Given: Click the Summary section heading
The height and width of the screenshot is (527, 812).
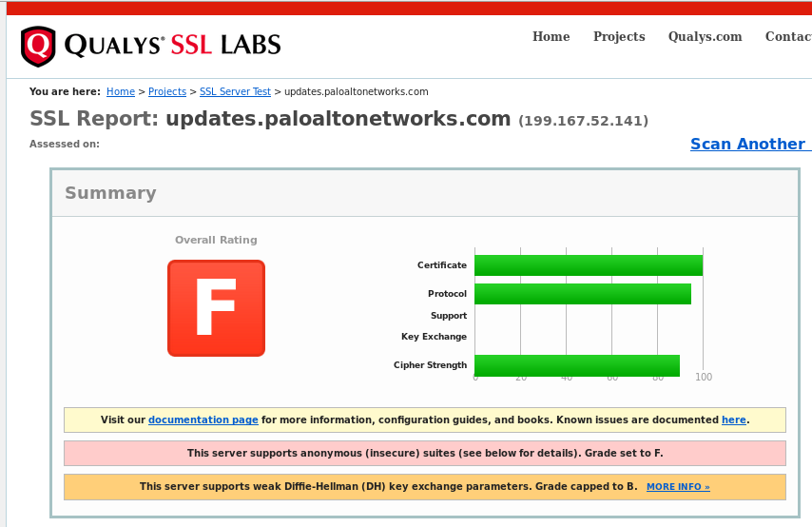Looking at the screenshot, I should point(110,193).
